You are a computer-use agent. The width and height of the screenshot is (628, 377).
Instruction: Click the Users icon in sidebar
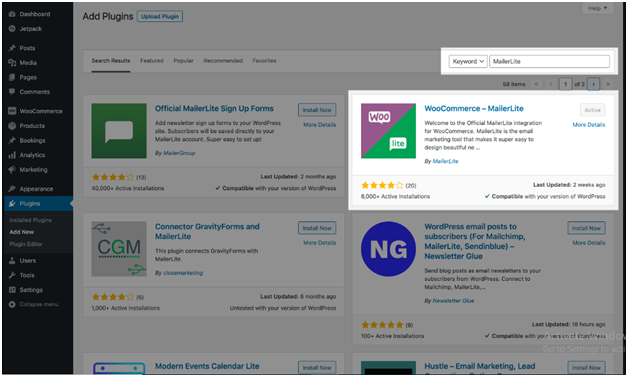[12, 260]
